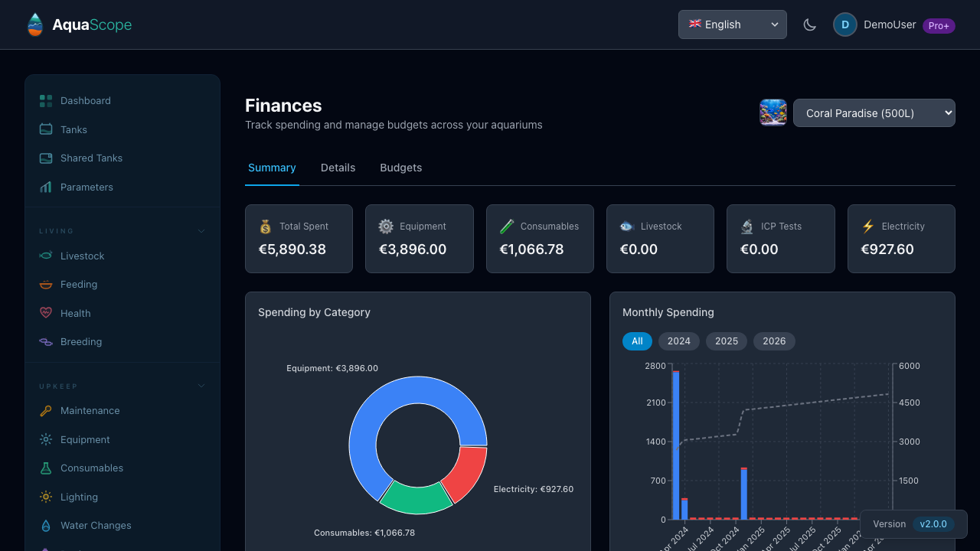Toggle dark mode with the moon icon
The height and width of the screenshot is (551, 980).
tap(809, 24)
